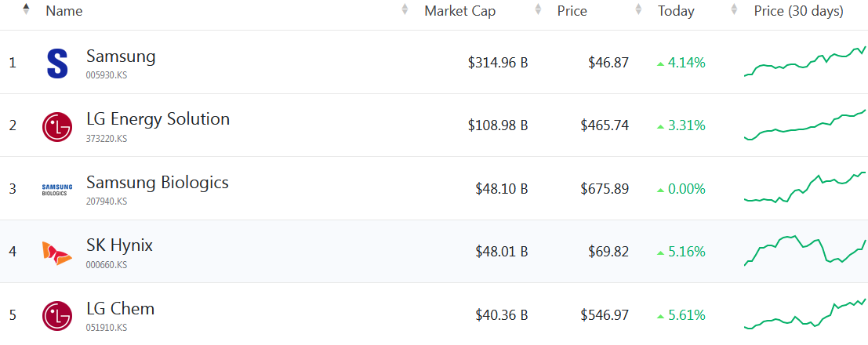Click the LG Chem logo
Viewport: 868px width, 345px height.
[57, 315]
